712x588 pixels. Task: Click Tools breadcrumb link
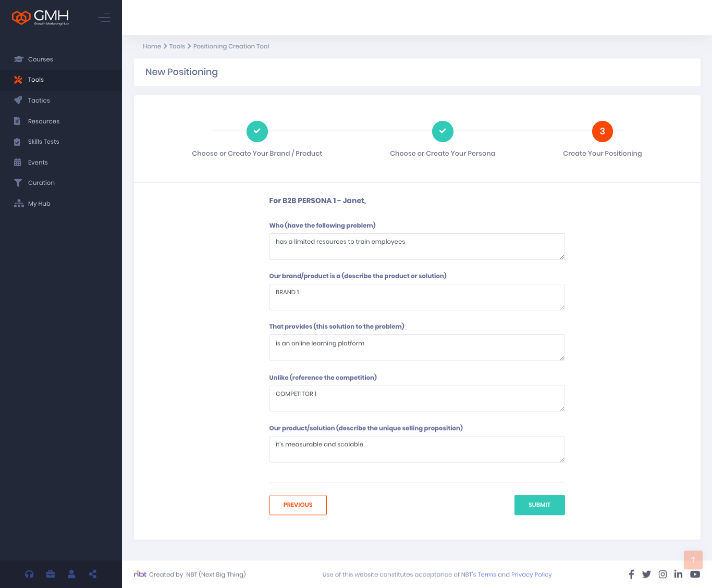177,46
